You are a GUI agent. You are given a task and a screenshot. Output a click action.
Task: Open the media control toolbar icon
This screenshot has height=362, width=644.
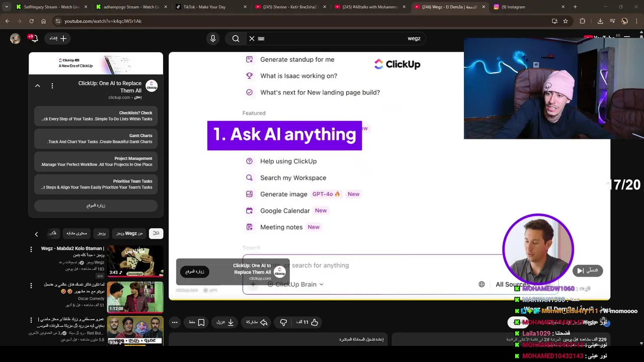[612, 21]
